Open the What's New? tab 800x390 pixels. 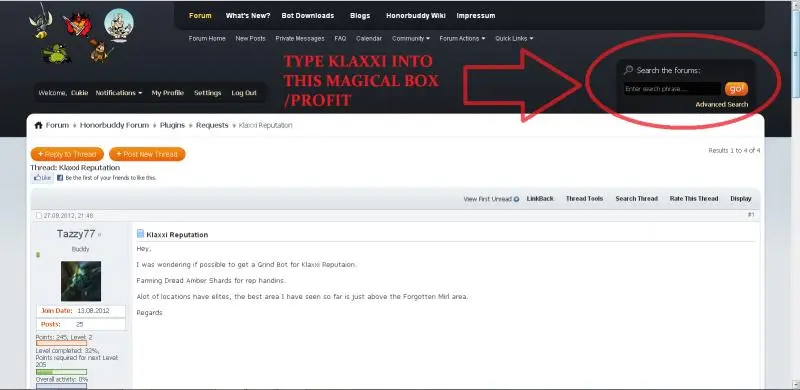point(248,15)
